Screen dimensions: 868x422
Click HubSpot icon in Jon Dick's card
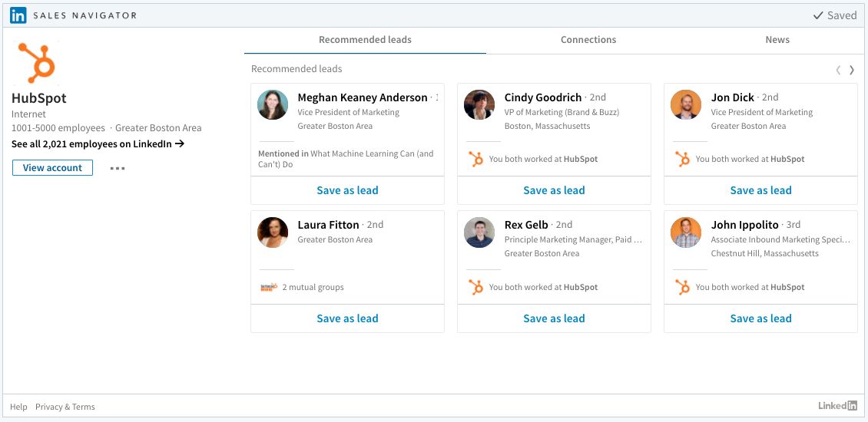click(682, 160)
